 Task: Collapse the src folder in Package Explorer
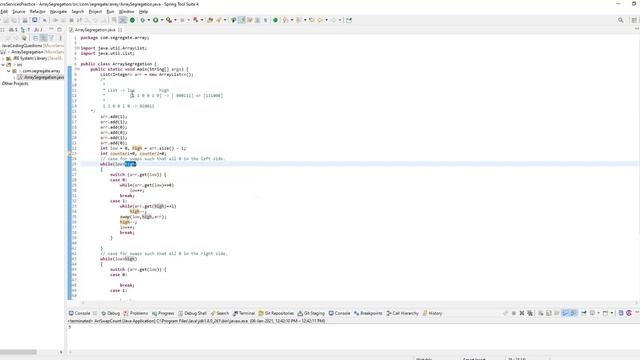3,64
